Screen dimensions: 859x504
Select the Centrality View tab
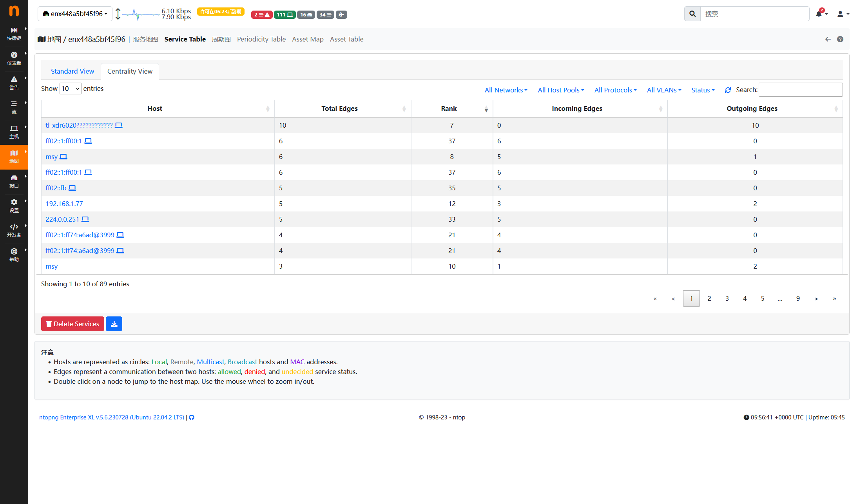click(130, 71)
